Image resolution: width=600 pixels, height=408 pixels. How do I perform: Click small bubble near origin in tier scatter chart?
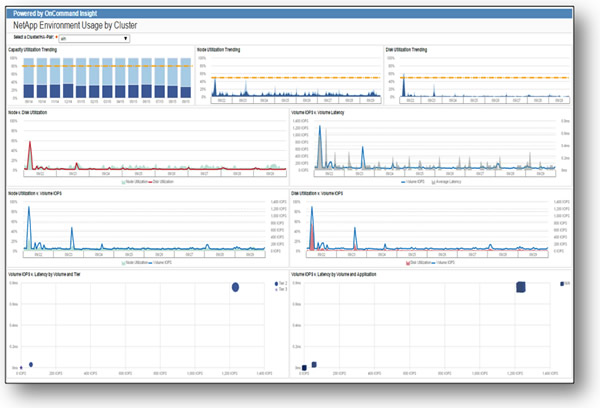click(31, 364)
